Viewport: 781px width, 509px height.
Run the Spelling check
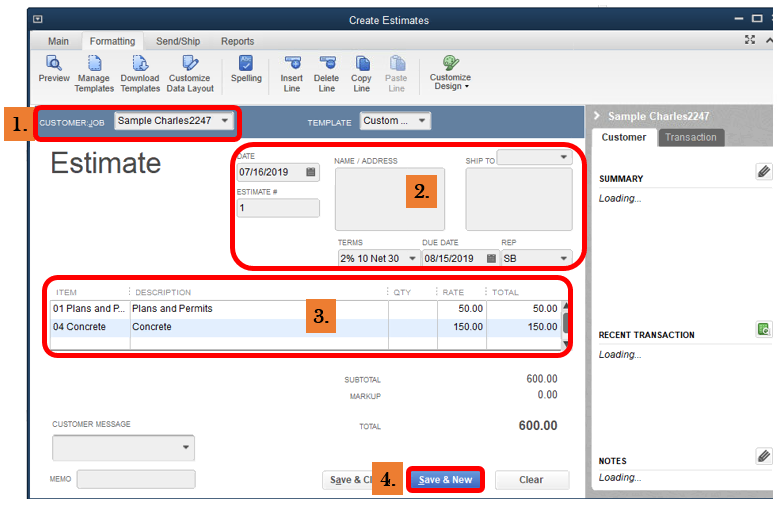pyautogui.click(x=246, y=69)
